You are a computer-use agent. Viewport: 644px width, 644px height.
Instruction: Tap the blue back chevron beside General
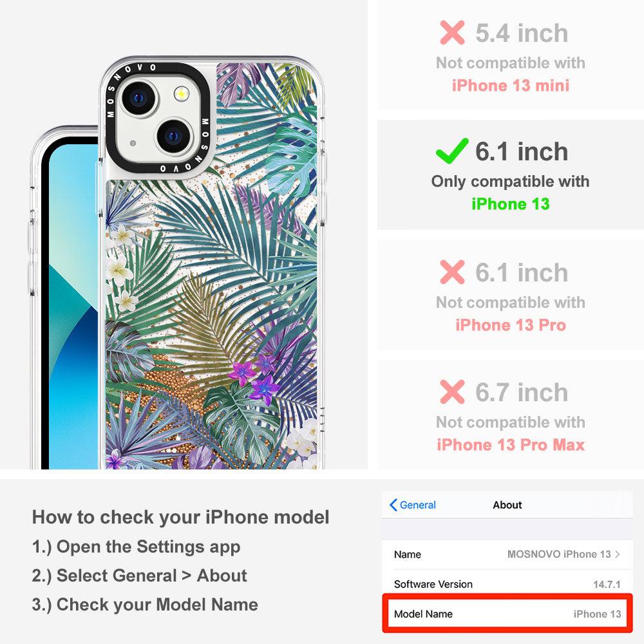click(x=393, y=505)
